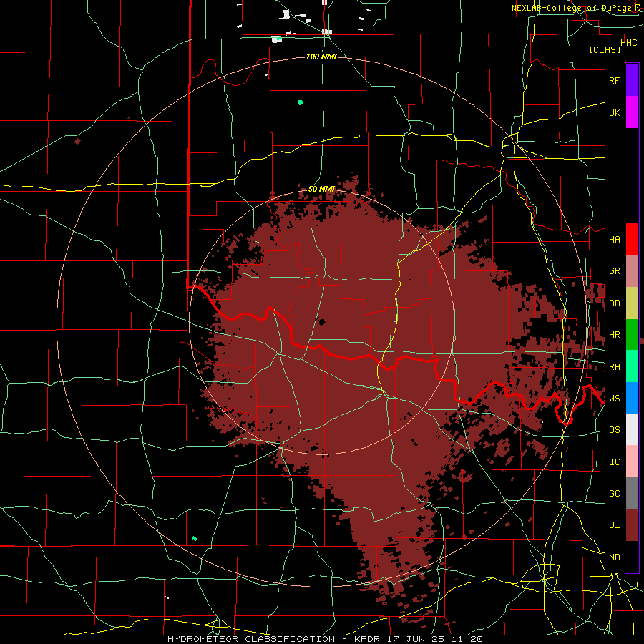Click the 100 NMI range ring label

coord(321,57)
